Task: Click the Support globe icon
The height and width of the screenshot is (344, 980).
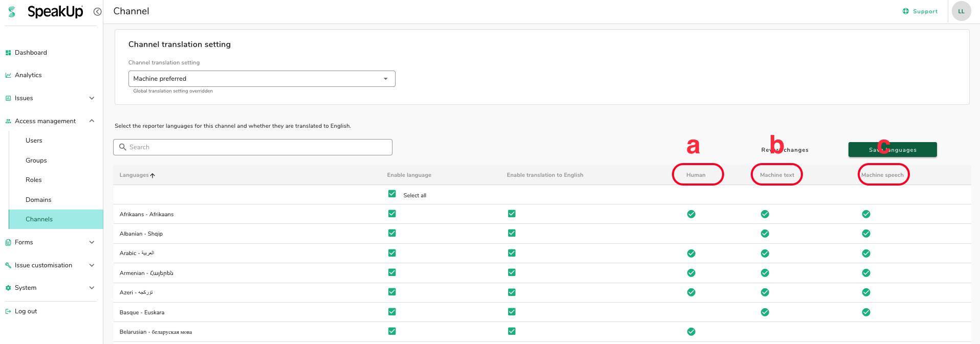Action: (906, 11)
